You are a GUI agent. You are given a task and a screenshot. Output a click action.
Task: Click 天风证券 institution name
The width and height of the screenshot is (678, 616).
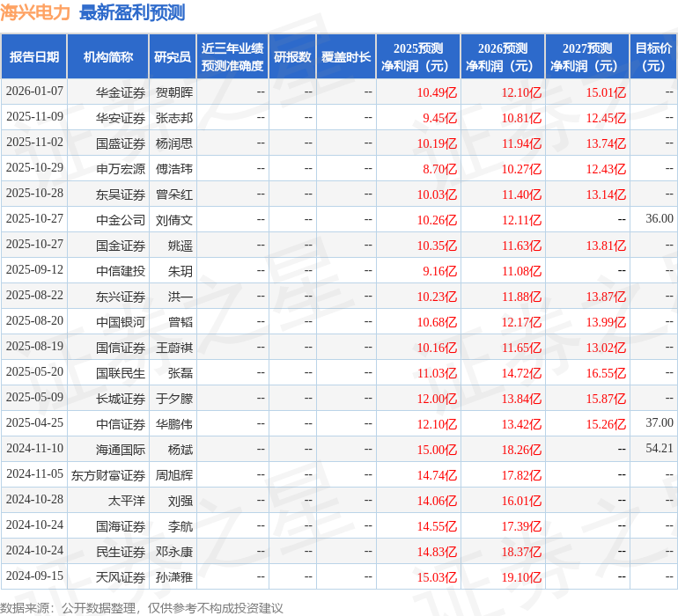tap(121, 577)
